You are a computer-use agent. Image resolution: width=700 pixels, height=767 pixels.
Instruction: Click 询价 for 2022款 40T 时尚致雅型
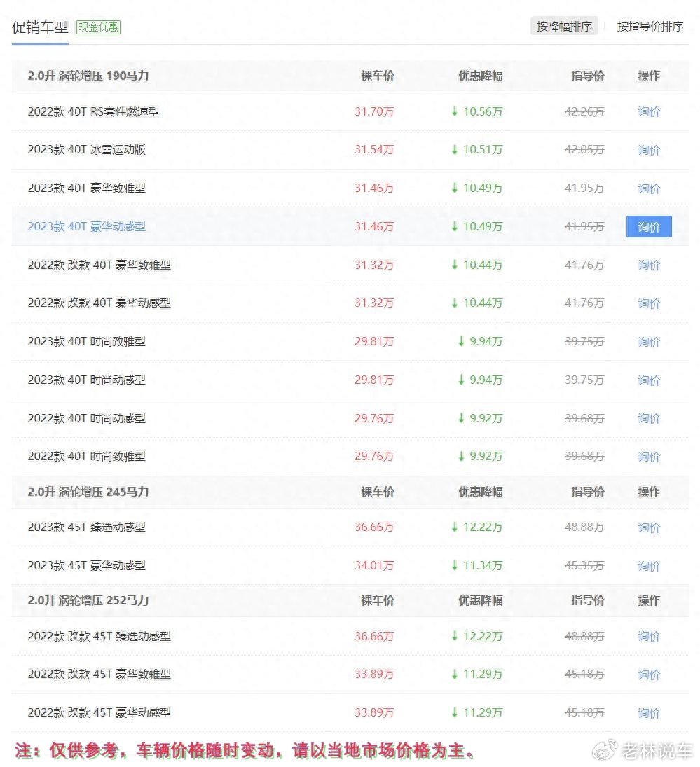[x=649, y=457]
